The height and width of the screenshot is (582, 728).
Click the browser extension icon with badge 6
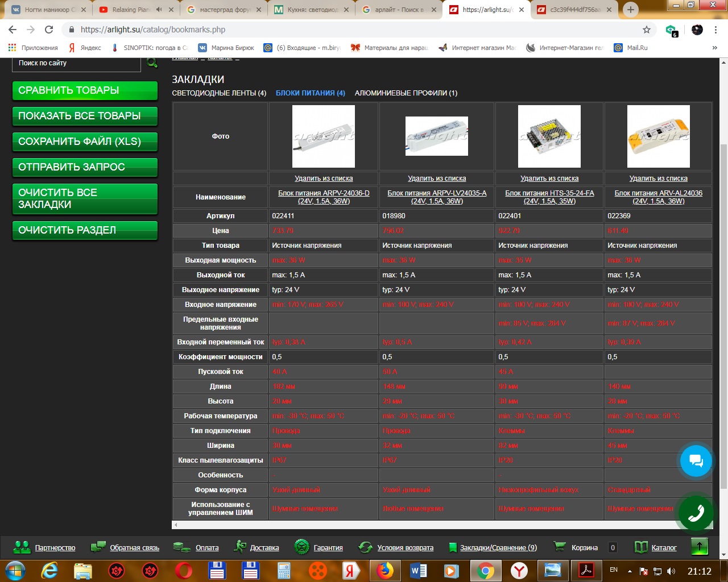point(671,30)
